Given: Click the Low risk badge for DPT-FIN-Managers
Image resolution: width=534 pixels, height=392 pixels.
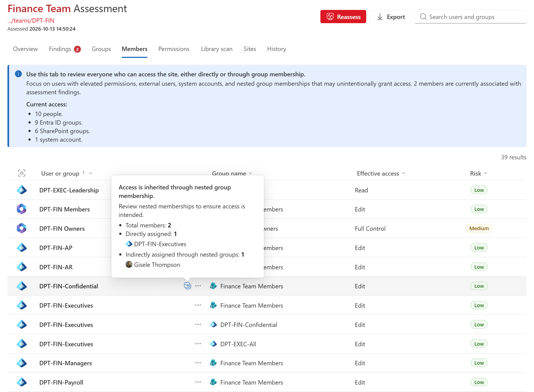Looking at the screenshot, I should pos(479,363).
